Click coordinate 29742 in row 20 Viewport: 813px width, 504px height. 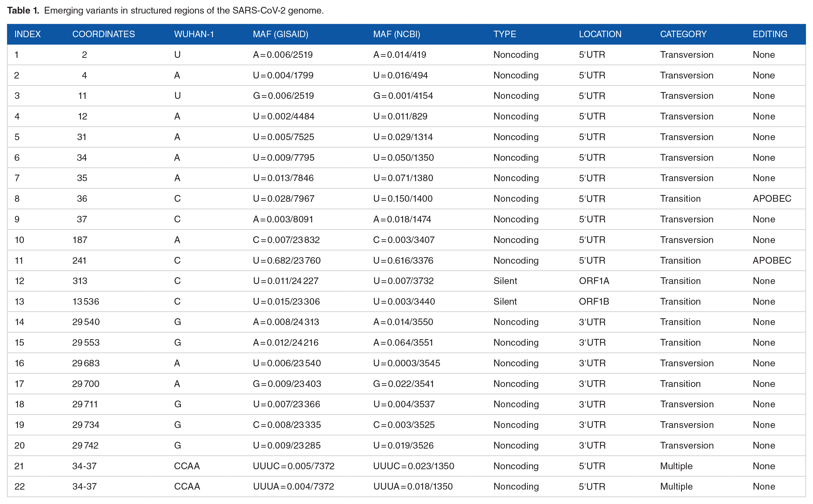click(x=85, y=446)
